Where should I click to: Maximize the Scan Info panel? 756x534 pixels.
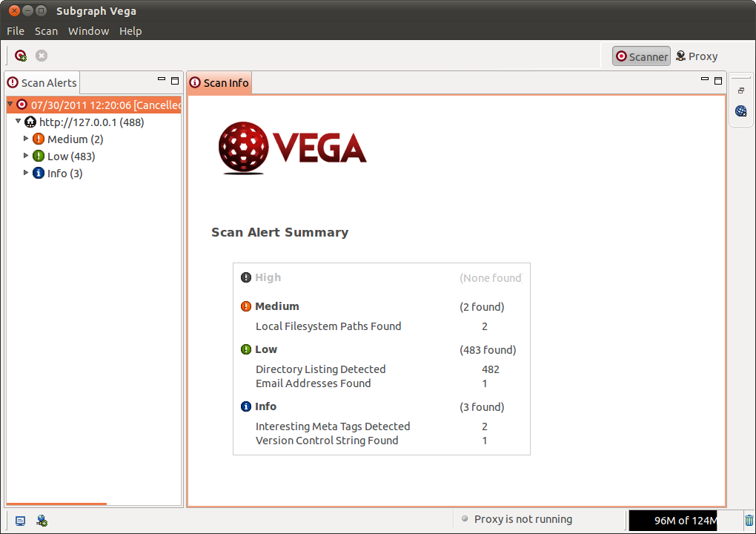pos(718,81)
